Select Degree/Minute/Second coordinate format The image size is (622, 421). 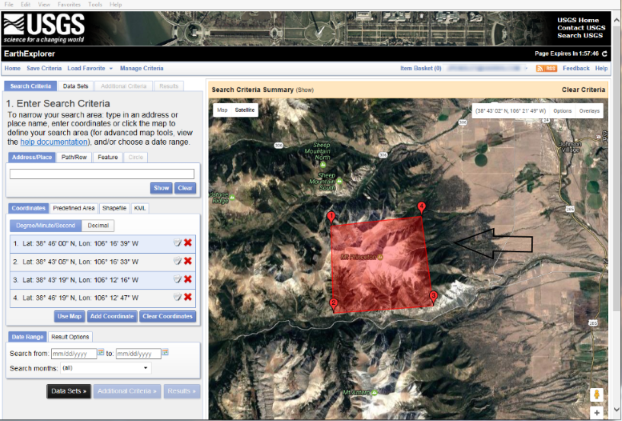click(46, 226)
